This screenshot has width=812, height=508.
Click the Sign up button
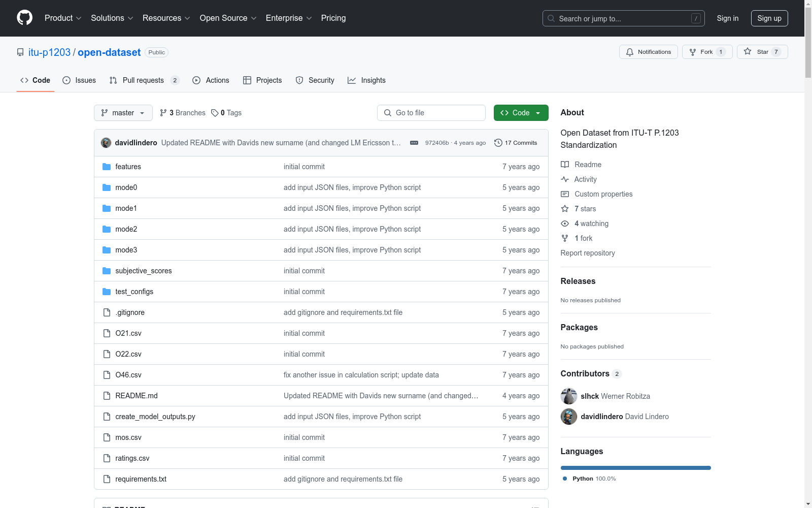coord(769,18)
